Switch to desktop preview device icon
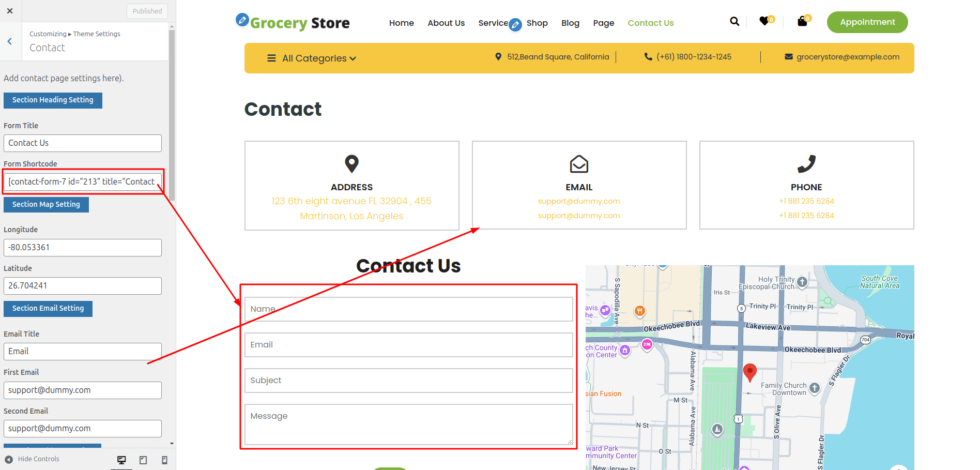The height and width of the screenshot is (470, 980). (121, 460)
